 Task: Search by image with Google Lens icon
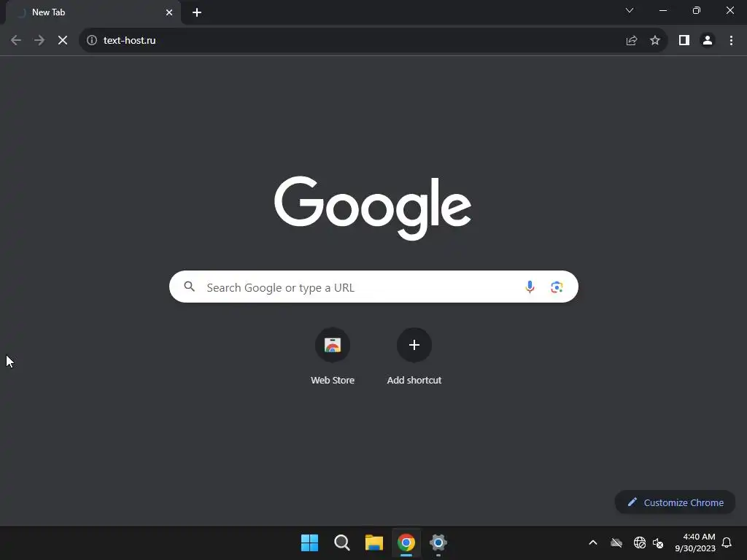pos(557,287)
